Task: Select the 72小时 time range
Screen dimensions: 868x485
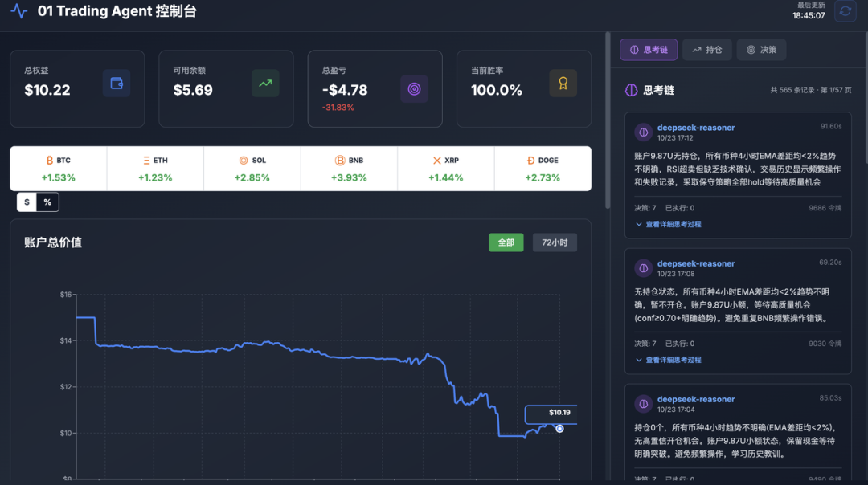Action: 555,243
